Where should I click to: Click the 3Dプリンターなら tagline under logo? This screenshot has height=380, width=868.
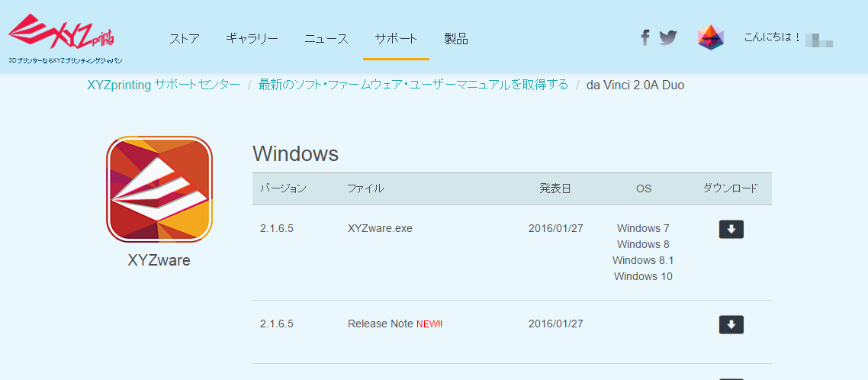click(66, 60)
